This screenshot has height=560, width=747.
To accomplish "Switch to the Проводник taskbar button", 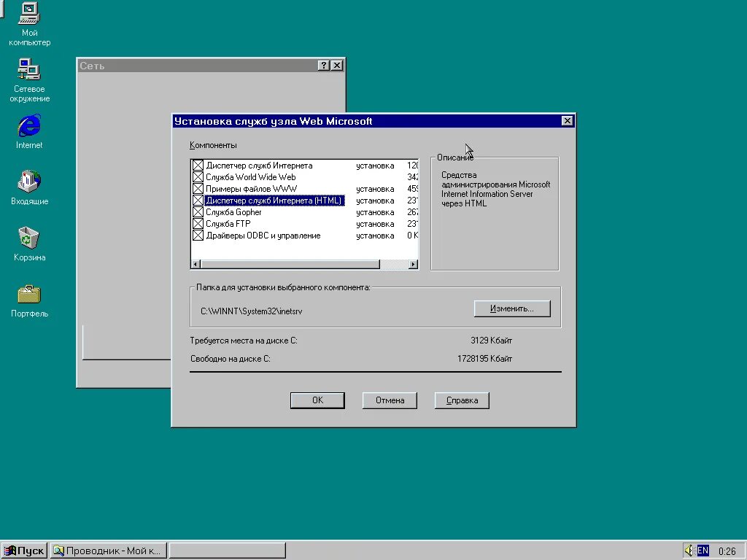I will click(108, 551).
